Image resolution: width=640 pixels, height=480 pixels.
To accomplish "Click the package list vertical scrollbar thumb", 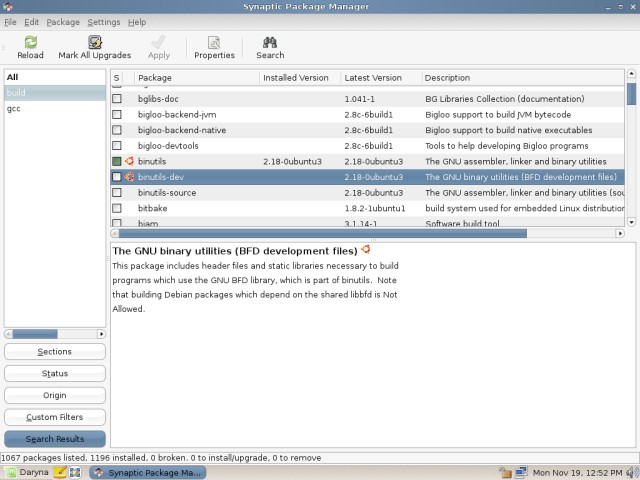I will coord(631,94).
